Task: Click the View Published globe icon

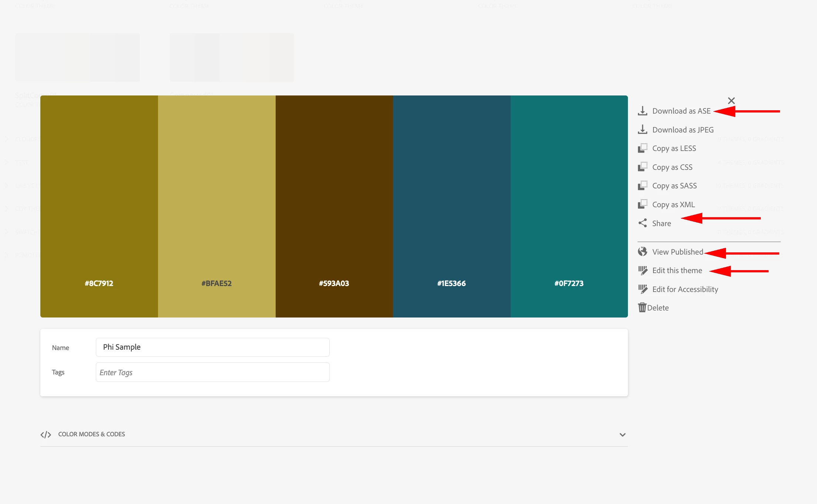Action: tap(642, 252)
